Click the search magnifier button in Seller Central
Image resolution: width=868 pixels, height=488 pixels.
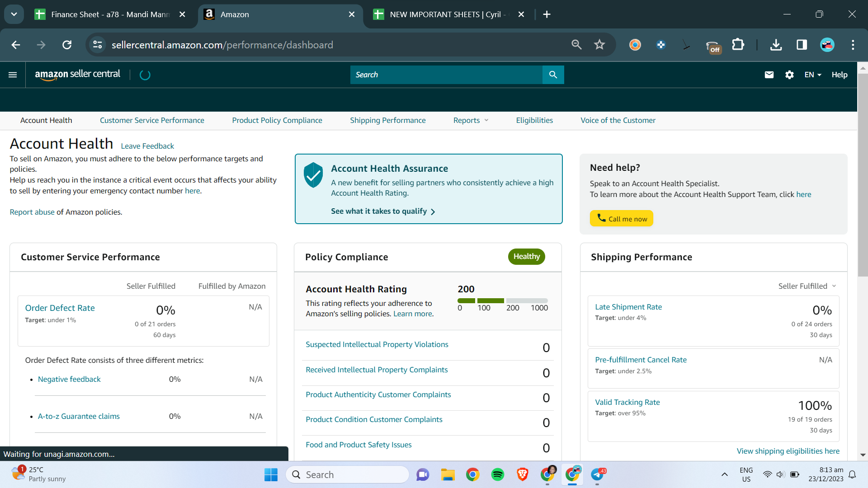(x=553, y=75)
